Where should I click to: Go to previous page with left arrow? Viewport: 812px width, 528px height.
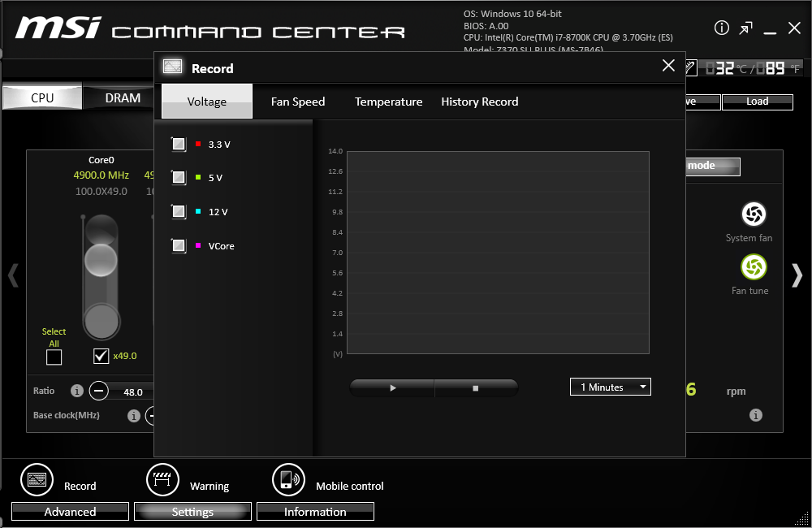point(13,275)
